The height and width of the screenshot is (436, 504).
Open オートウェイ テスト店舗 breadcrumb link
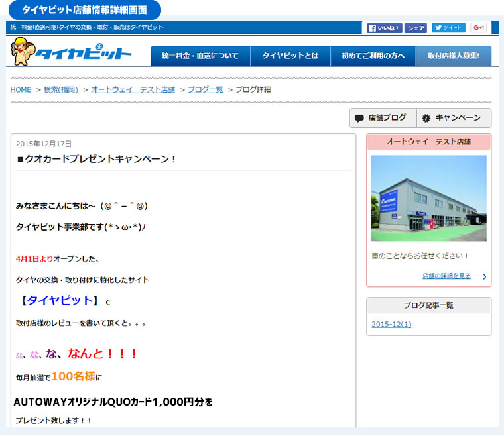133,90
